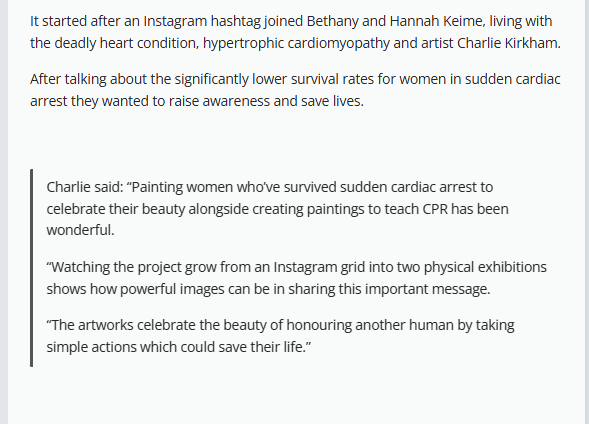Click the words 'celebrate their beauty alongside'
Viewport: 589px width, 424px height.
(148, 210)
